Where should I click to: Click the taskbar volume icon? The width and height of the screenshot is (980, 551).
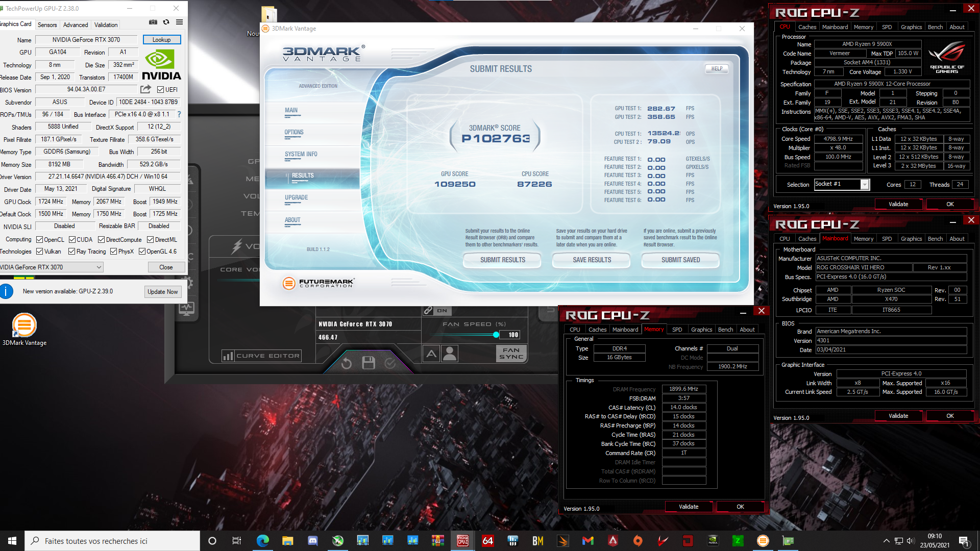(x=910, y=541)
